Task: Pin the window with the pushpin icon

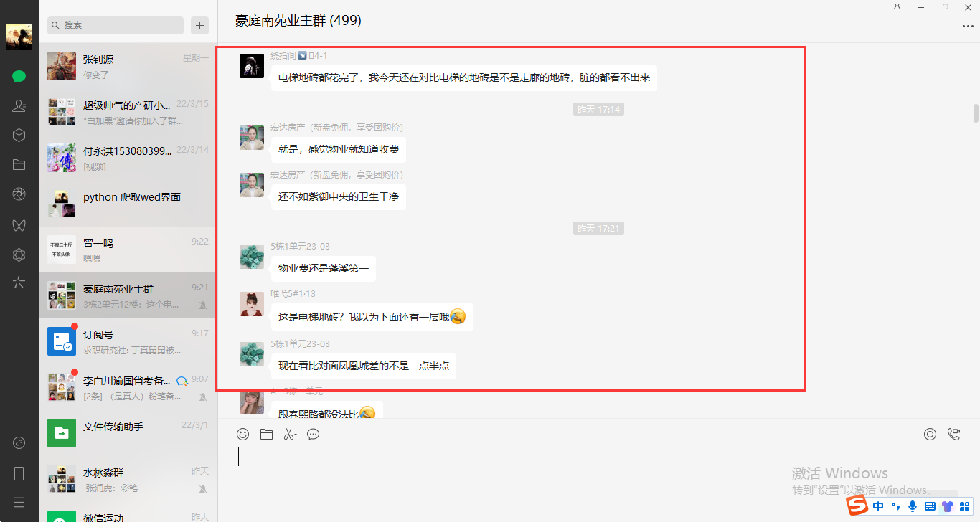Action: [897, 7]
